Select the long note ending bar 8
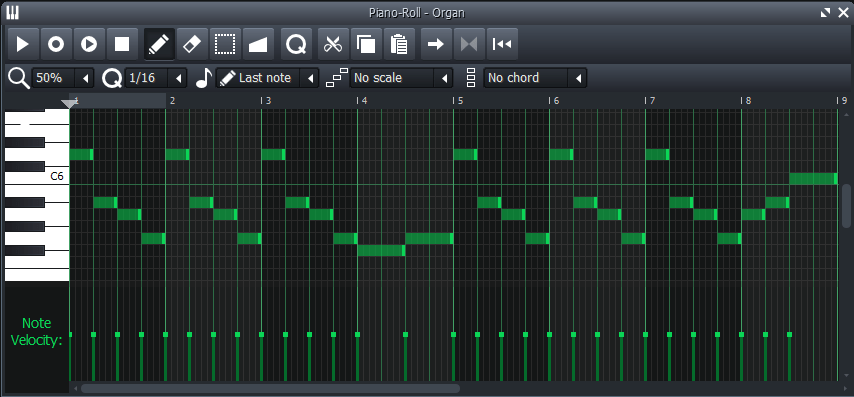The image size is (854, 397). (x=813, y=179)
